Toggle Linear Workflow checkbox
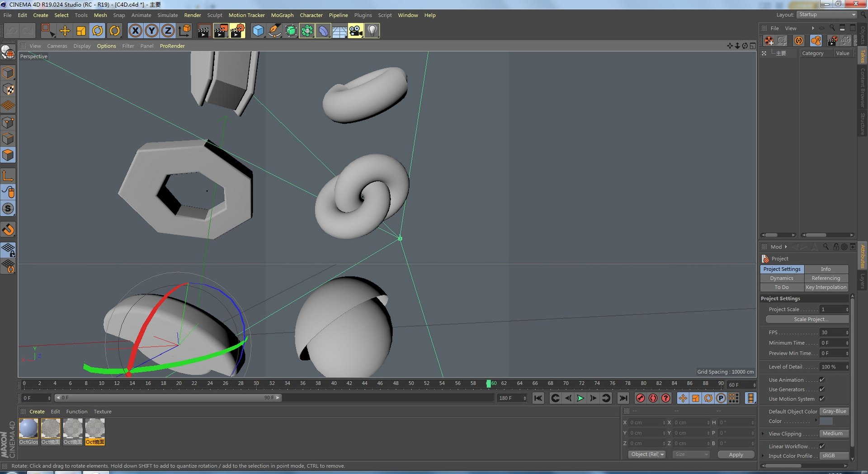Image resolution: width=868 pixels, height=474 pixels. point(822,446)
